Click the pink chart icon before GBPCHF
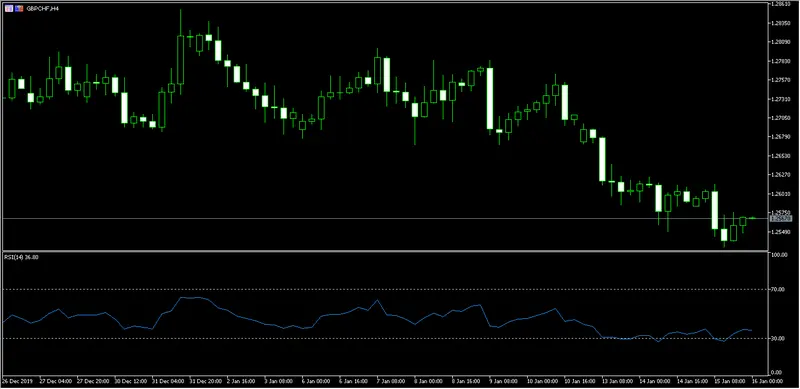The image size is (800, 389). (x=9, y=9)
